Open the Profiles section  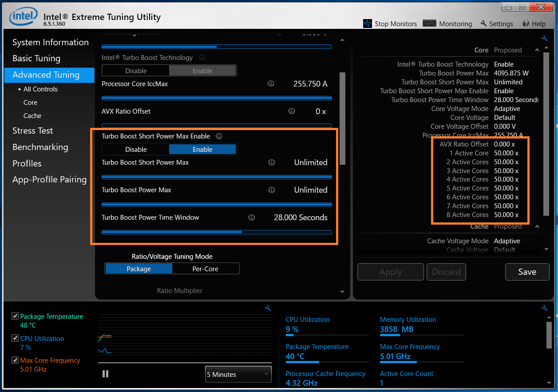27,163
